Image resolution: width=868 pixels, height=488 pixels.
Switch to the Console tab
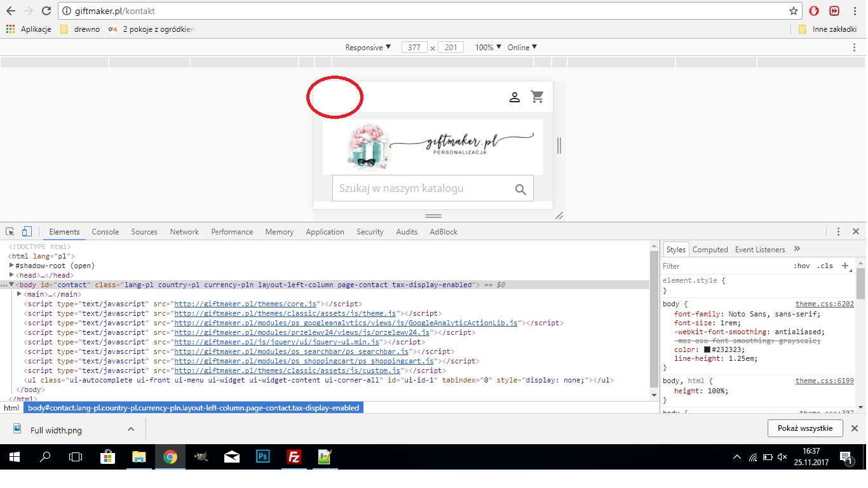[x=105, y=232]
